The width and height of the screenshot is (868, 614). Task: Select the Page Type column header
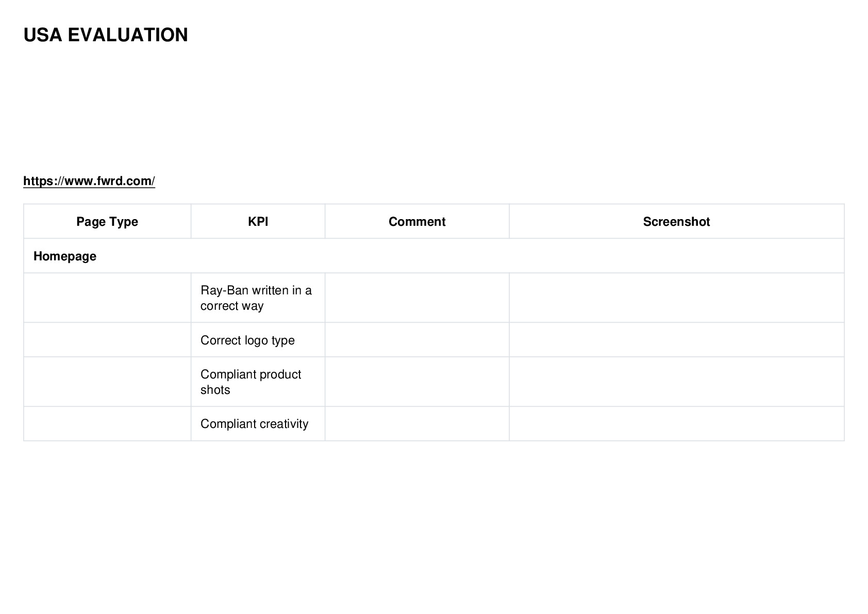coord(107,221)
